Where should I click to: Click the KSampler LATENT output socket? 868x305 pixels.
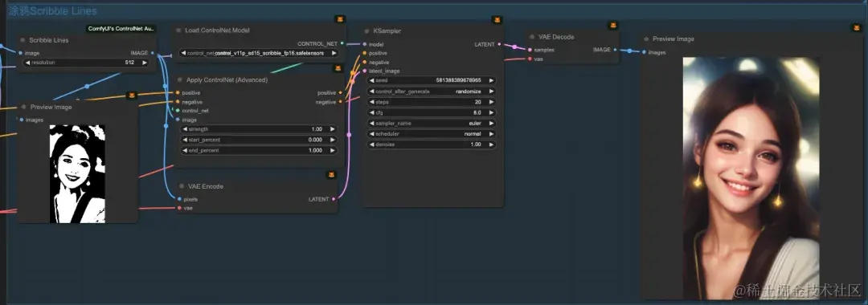pos(499,44)
